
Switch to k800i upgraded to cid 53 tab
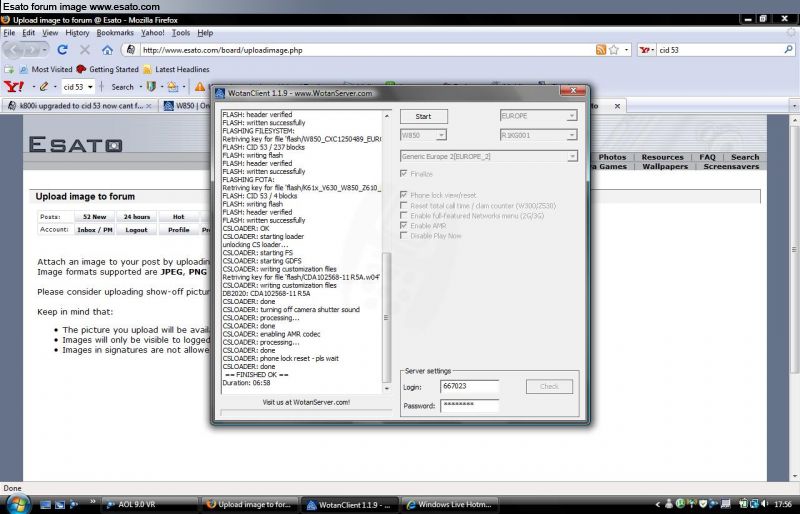[79, 106]
